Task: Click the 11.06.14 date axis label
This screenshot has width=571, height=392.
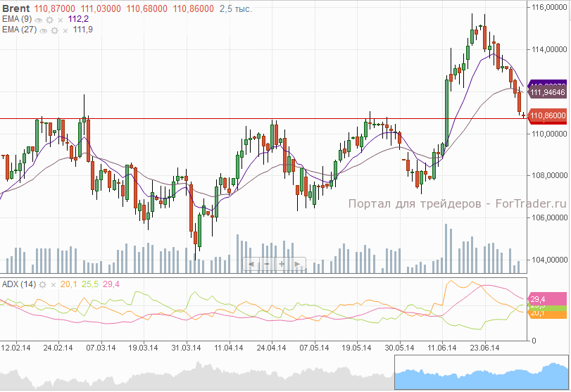Action: pos(441,348)
